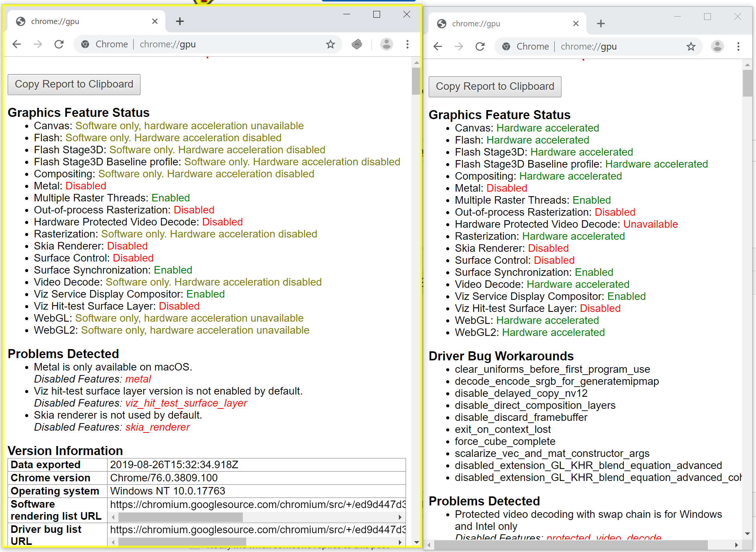The height and width of the screenshot is (552, 756).
Task: Open three-dot menu in right Chrome window
Action: (738, 47)
